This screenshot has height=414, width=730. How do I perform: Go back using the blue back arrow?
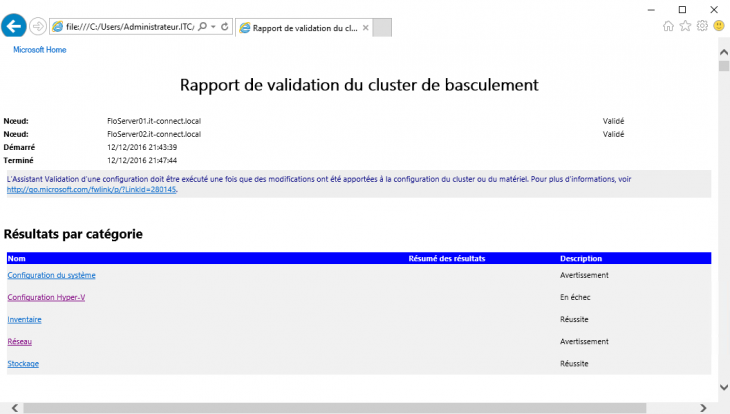[14, 26]
